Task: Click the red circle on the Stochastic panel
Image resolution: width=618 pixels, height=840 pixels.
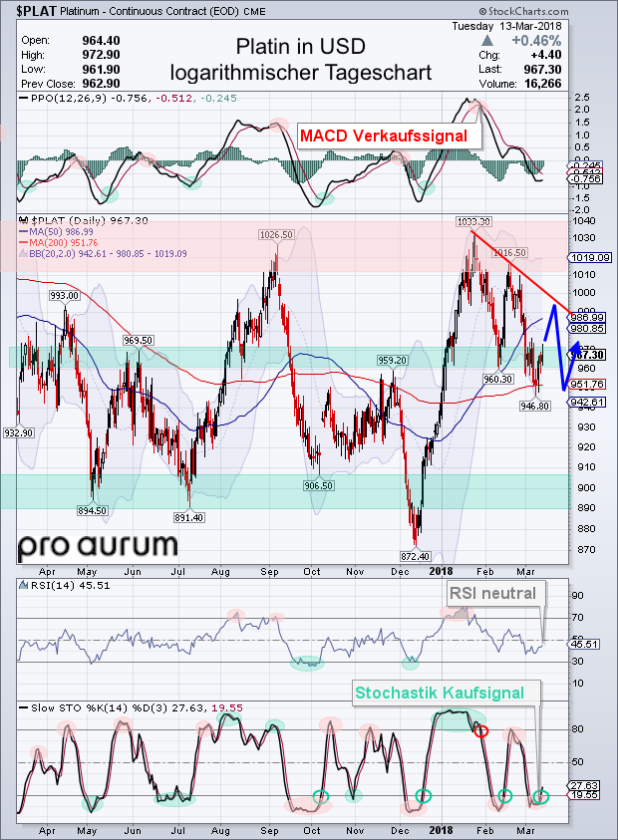Action: point(481,731)
